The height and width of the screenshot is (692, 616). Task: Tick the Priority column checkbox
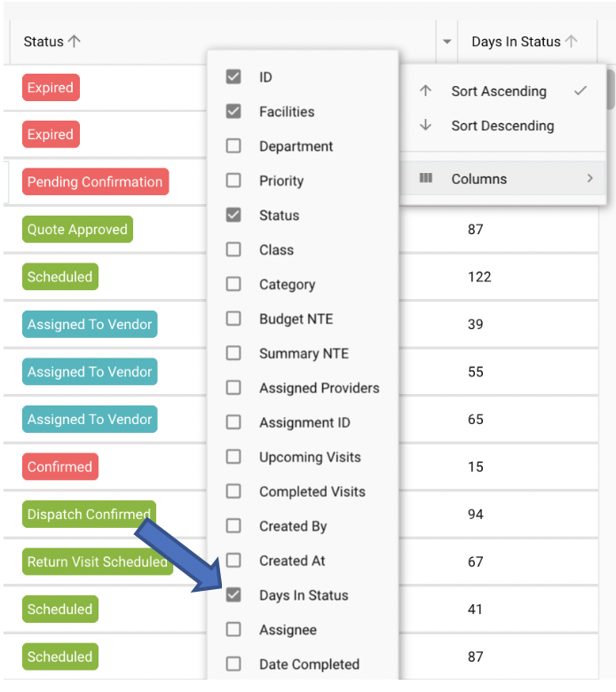(233, 181)
